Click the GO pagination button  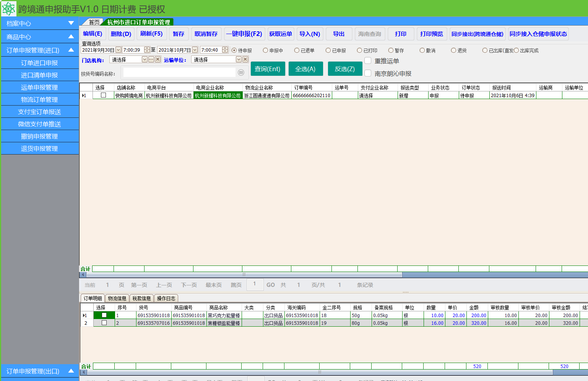271,285
